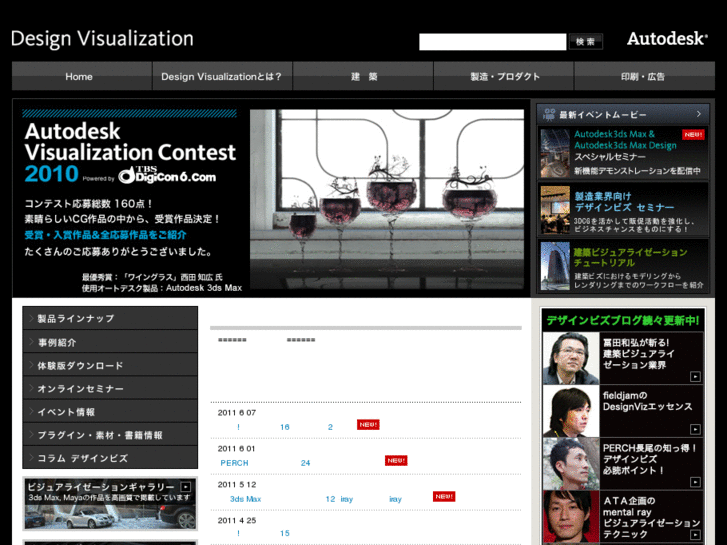Image resolution: width=727 pixels, height=545 pixels.
Task: Click arrow icon on PERCH長尾 blog card
Action: [x=695, y=482]
